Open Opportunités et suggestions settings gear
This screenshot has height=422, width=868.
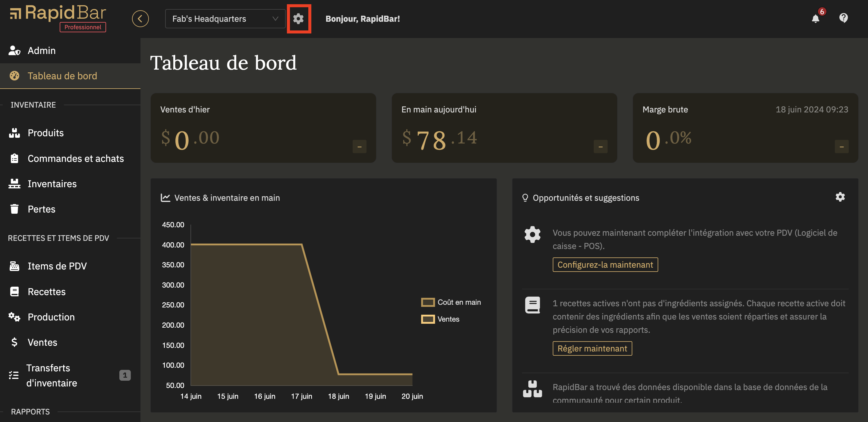point(840,197)
